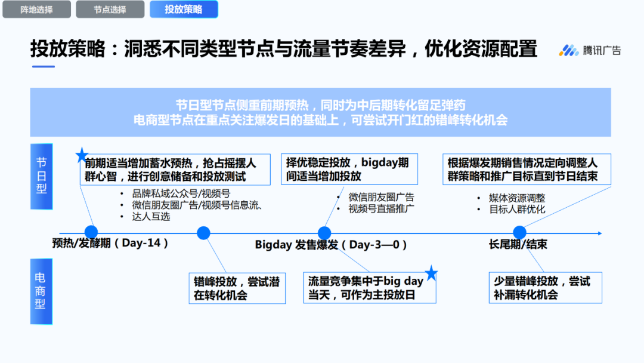Click the star icon on the 流量竞争集中于big day box
Screen dimensions: 644x363
tap(431, 273)
